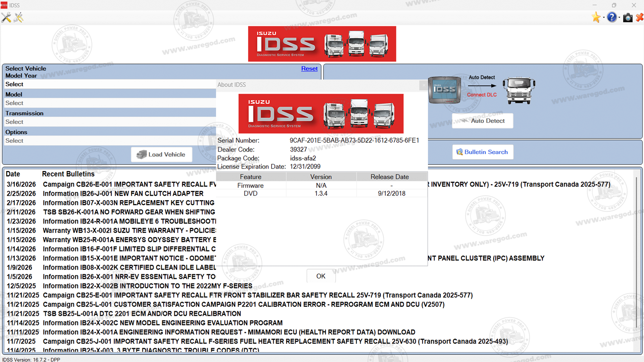This screenshot has height=362, width=644.
Task: Open TSB SB26-K-001A No Forward Gear
Action: click(111, 212)
